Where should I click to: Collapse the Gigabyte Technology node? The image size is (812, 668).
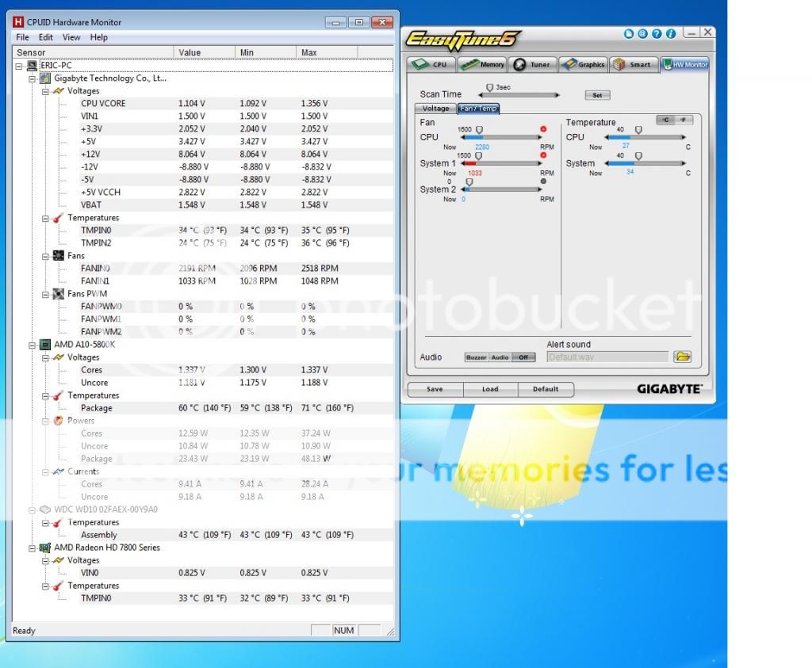tap(32, 78)
